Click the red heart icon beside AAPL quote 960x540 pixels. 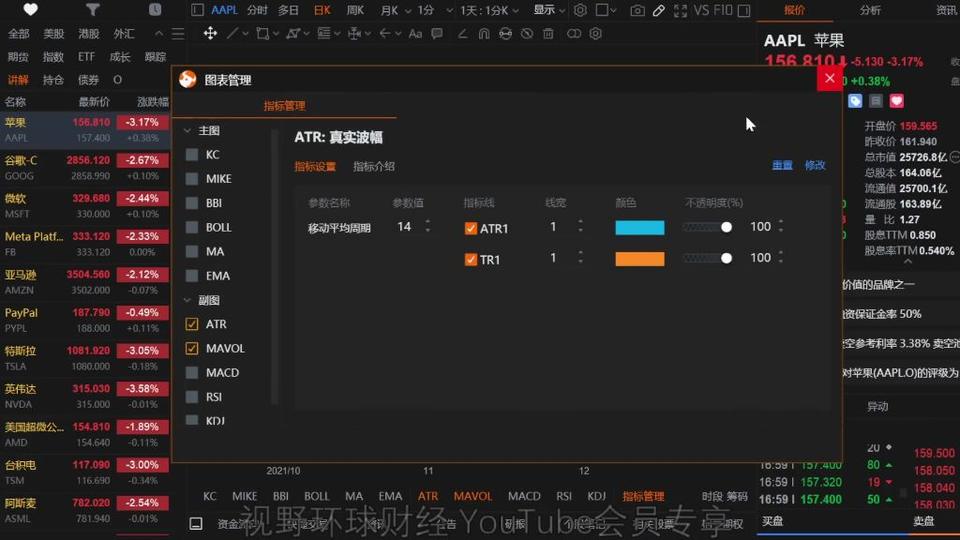pyautogui.click(x=896, y=100)
